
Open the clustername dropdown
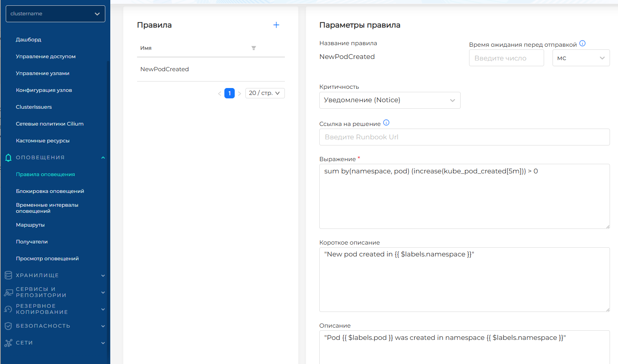pyautogui.click(x=56, y=14)
